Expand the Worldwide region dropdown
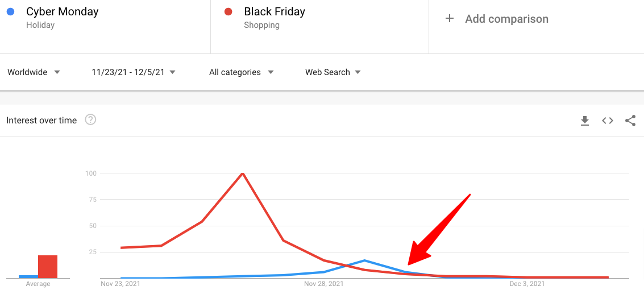This screenshot has width=644, height=290. pos(34,72)
